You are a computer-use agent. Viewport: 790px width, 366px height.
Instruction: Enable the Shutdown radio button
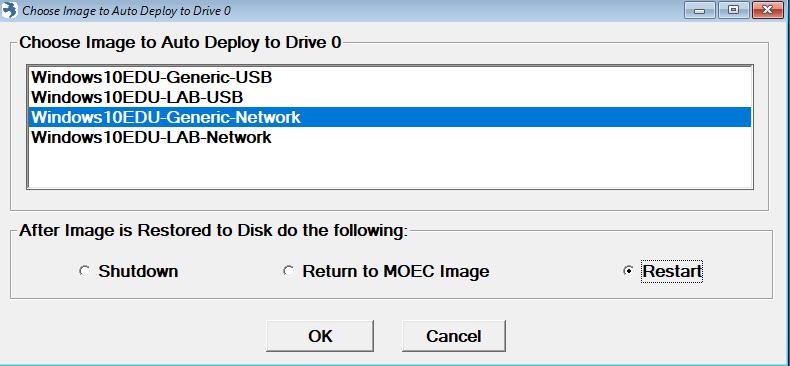point(85,271)
